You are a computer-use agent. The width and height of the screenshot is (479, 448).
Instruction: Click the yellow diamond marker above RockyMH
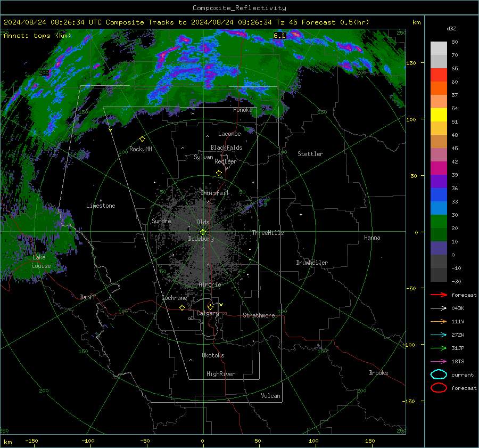click(142, 139)
